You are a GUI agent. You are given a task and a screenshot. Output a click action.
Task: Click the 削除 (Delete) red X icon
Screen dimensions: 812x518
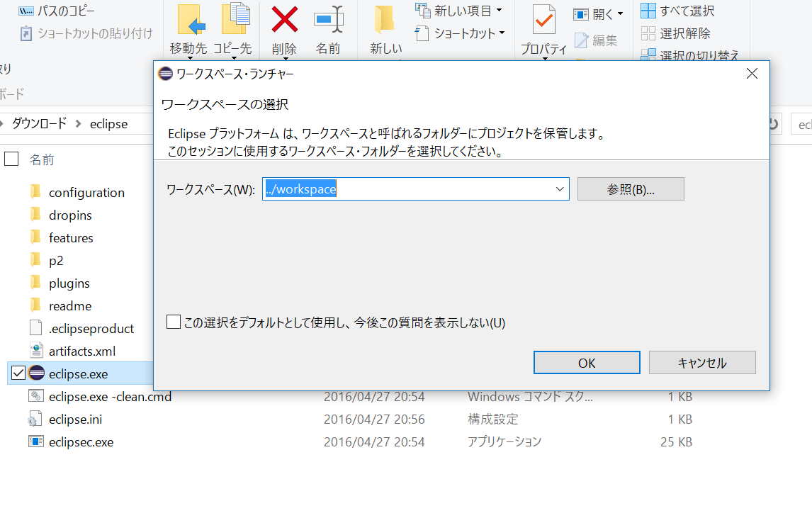pos(283,19)
